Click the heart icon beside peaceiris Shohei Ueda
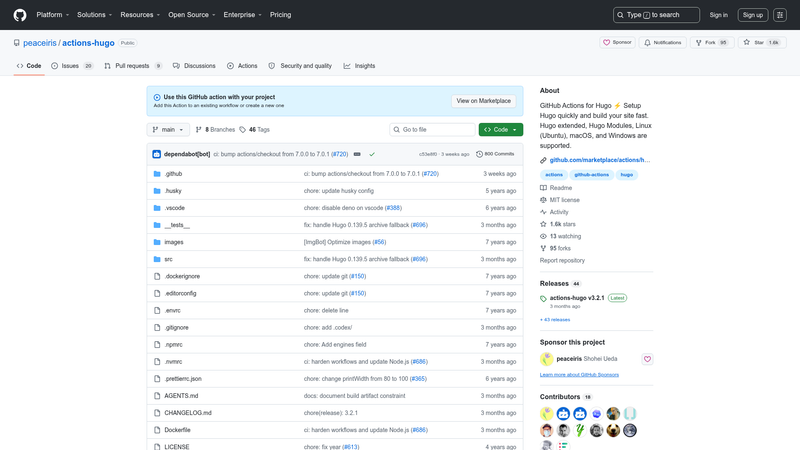This screenshot has width=800, height=450. pos(647,359)
